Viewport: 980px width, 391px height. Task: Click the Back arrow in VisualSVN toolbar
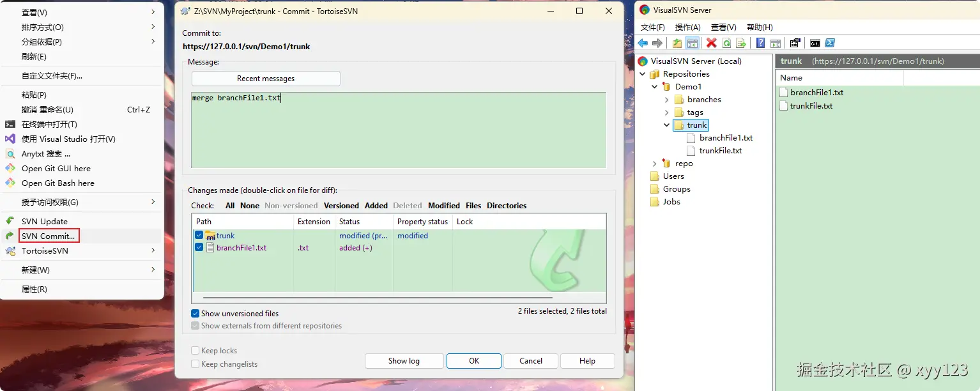pos(643,43)
